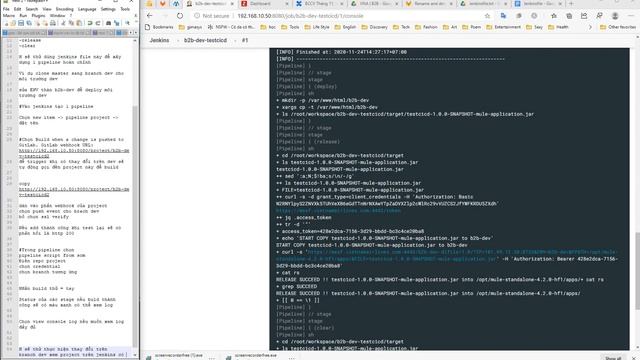Open the Macro menu in Notepad++
This screenshot has height=360, width=640.
9,16
